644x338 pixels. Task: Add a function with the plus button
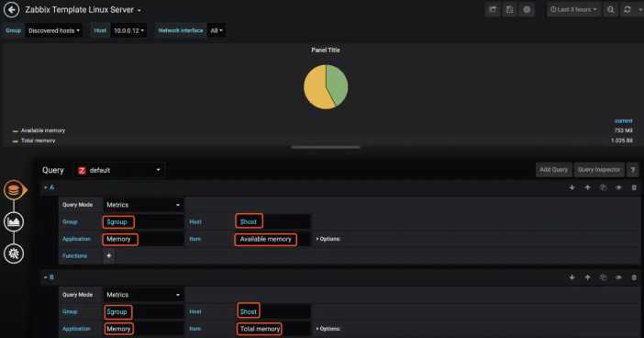coord(109,255)
